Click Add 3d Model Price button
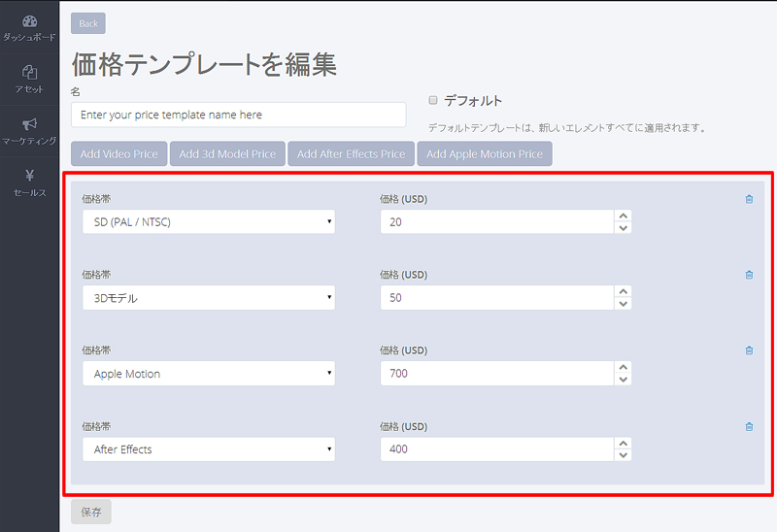Viewport: 777px width, 532px height. click(227, 154)
